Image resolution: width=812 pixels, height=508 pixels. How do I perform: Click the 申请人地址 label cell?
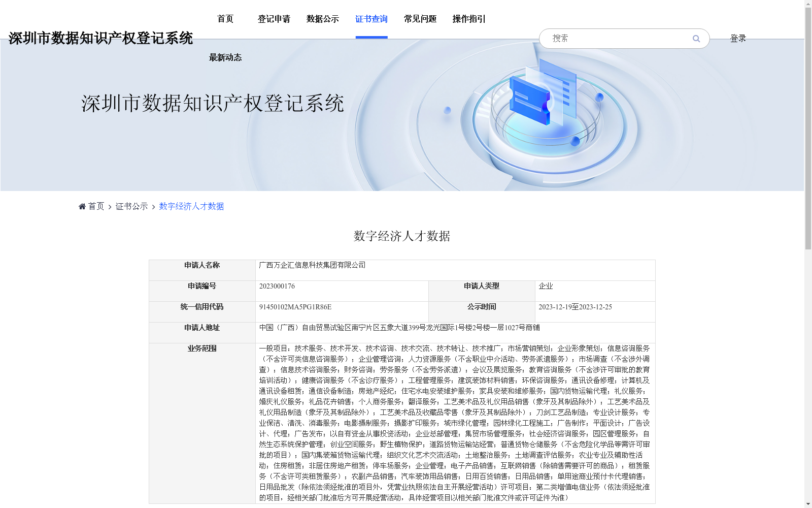202,333
